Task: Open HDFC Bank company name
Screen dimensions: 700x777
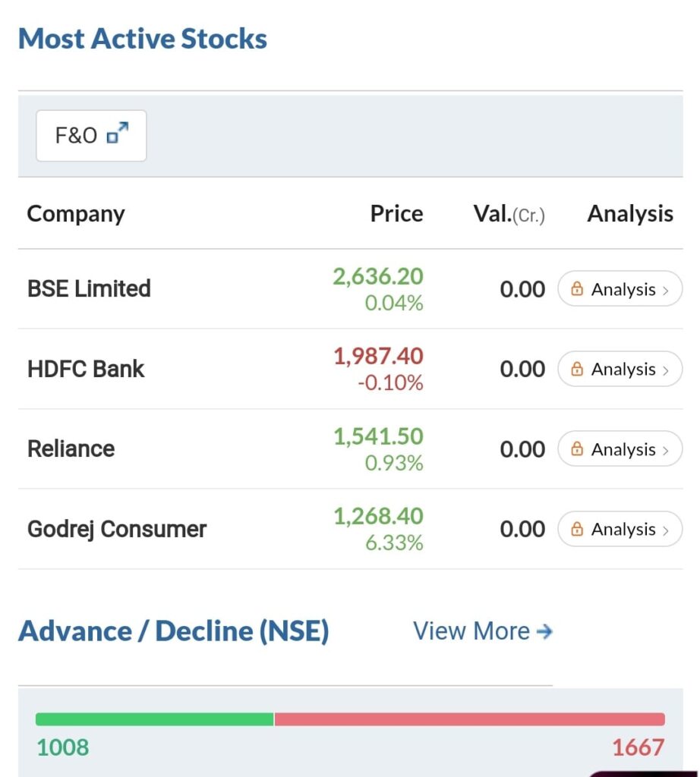Action: pyautogui.click(x=86, y=369)
